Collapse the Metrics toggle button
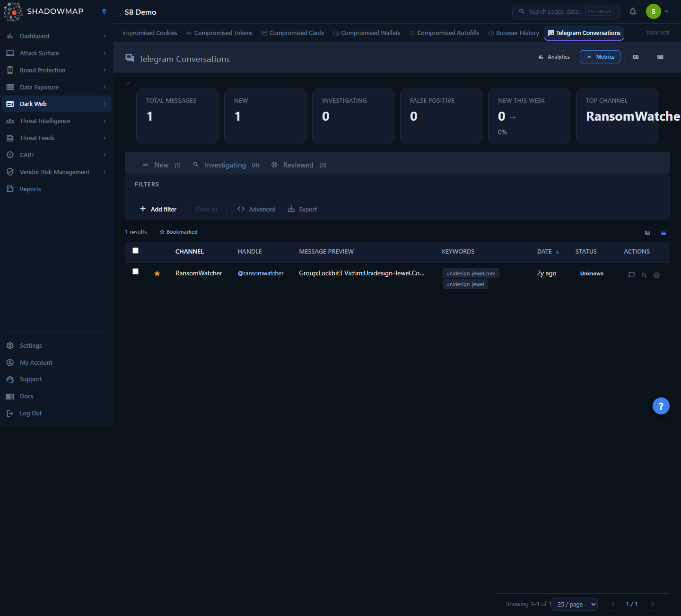The image size is (681, 616). click(600, 57)
